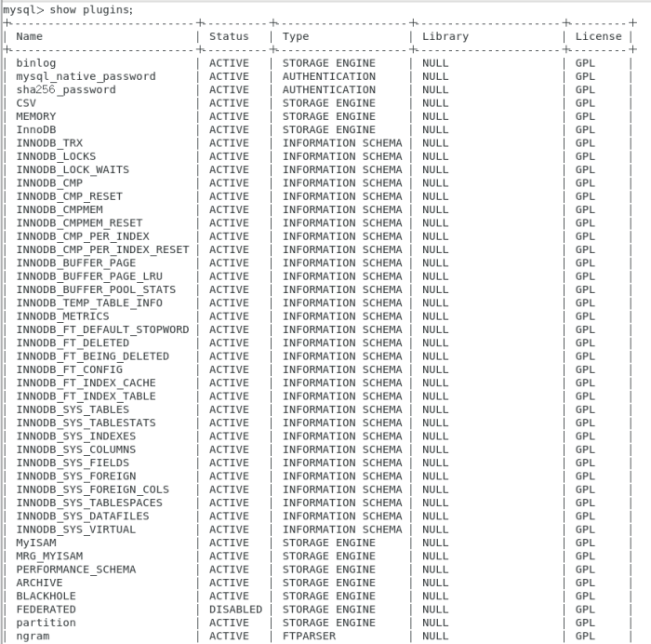Click the mysql_native_password entry
This screenshot has height=644, width=651.
coord(86,76)
